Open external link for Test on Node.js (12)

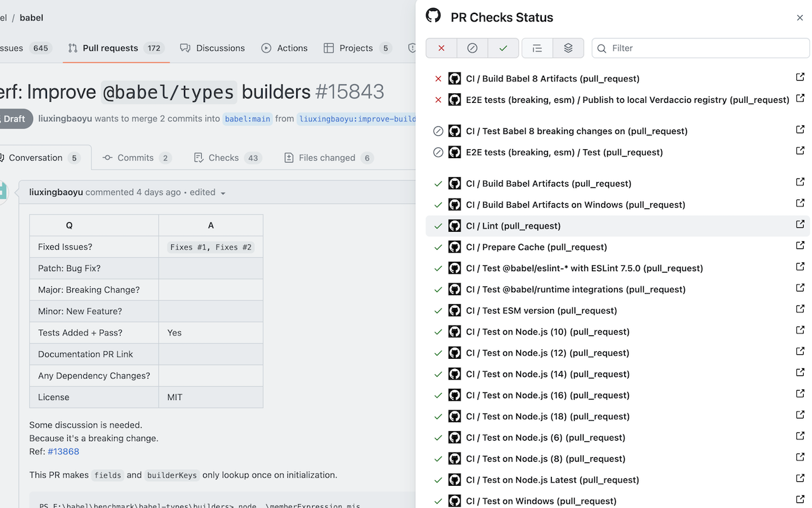pos(800,352)
